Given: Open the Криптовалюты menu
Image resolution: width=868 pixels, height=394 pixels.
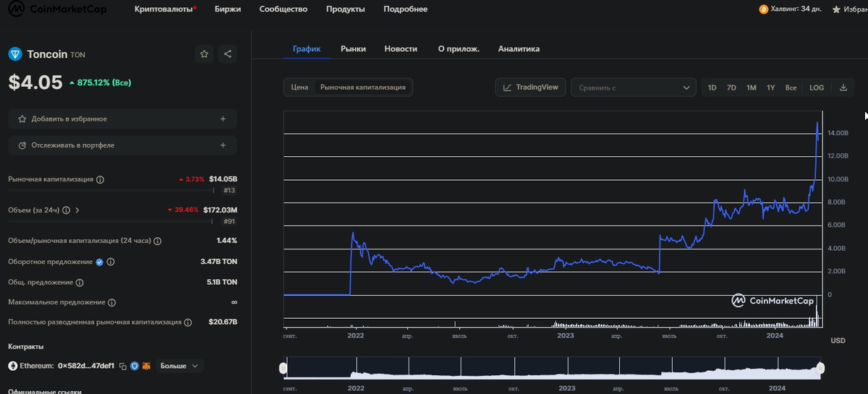Looking at the screenshot, I should (x=166, y=9).
